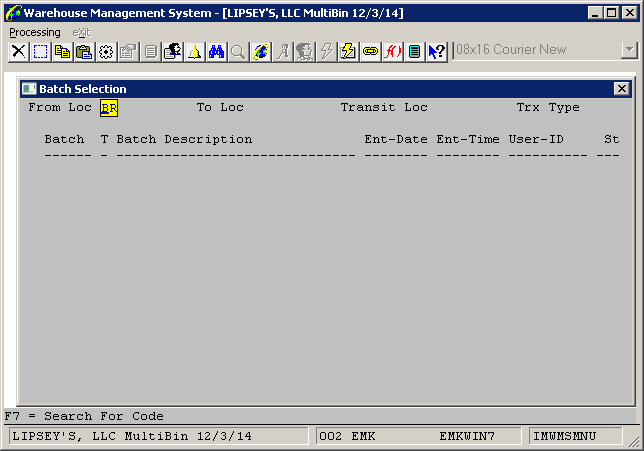Click the blue binoculars search icon
Viewport: 644px width, 451px height.
[x=216, y=51]
